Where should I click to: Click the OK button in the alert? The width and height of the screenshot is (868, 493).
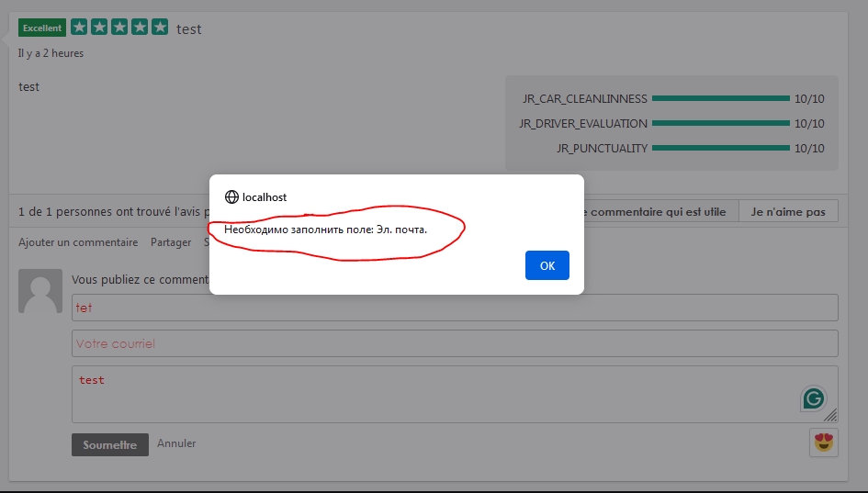point(547,265)
